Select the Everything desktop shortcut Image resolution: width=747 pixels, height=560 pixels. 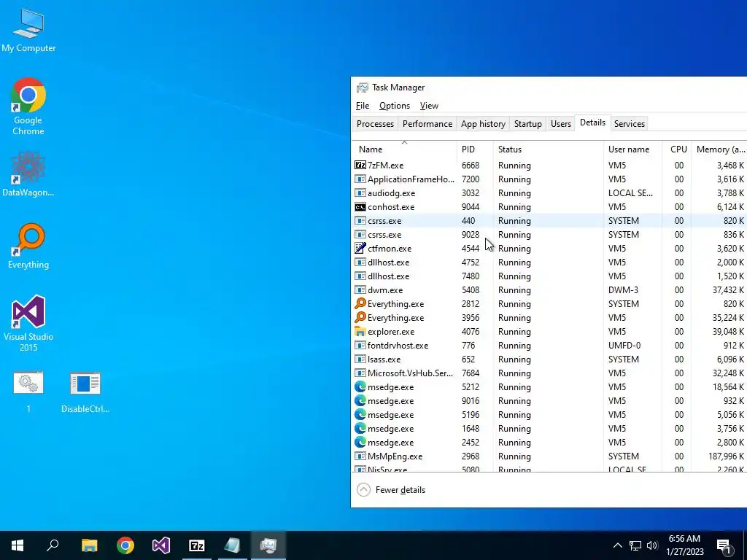pyautogui.click(x=28, y=246)
